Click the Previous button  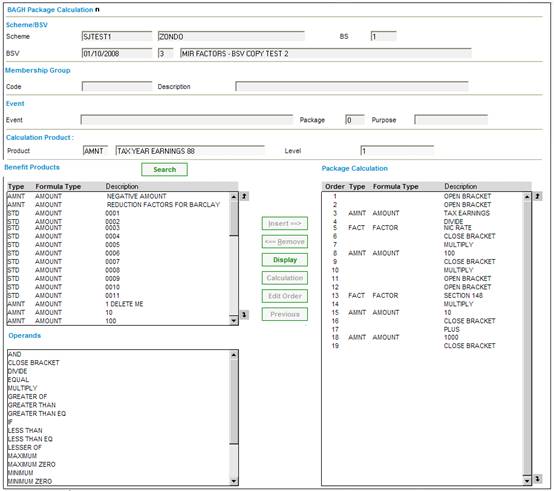[285, 314]
